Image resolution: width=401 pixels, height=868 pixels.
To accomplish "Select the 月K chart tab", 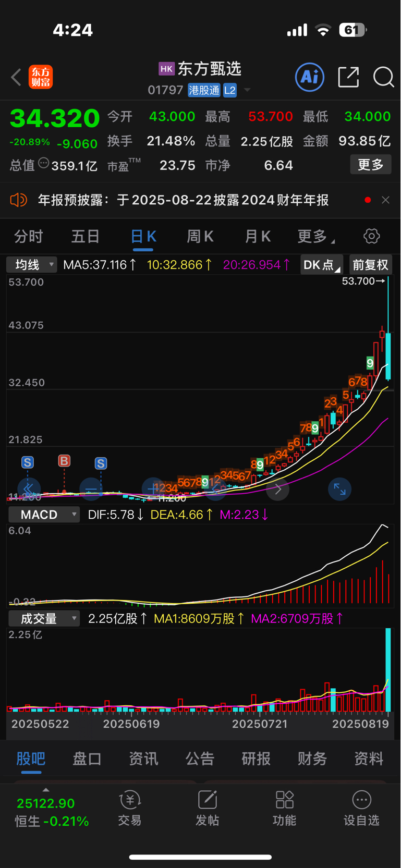I will [258, 237].
